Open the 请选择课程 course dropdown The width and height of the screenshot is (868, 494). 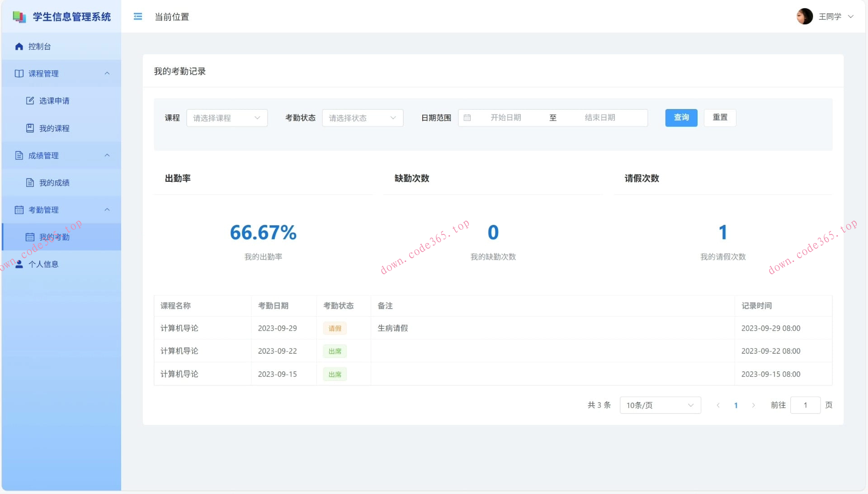[x=226, y=118]
